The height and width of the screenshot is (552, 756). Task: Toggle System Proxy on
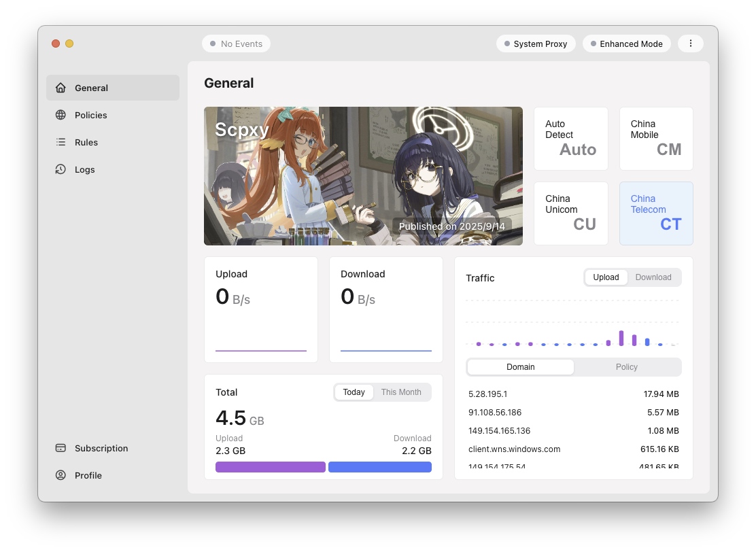pos(536,43)
